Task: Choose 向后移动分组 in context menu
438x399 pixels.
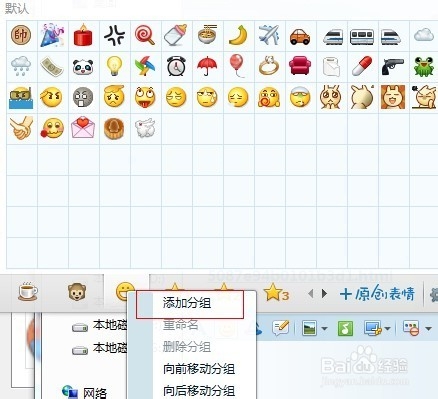Action: (199, 391)
